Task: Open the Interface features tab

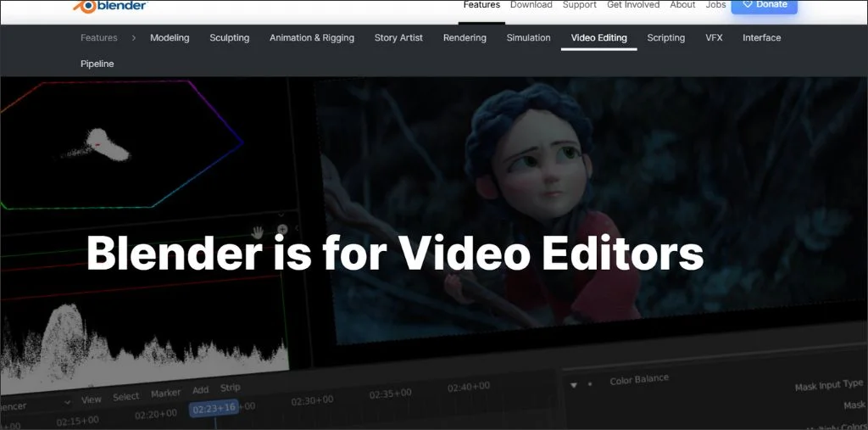Action: (761, 37)
